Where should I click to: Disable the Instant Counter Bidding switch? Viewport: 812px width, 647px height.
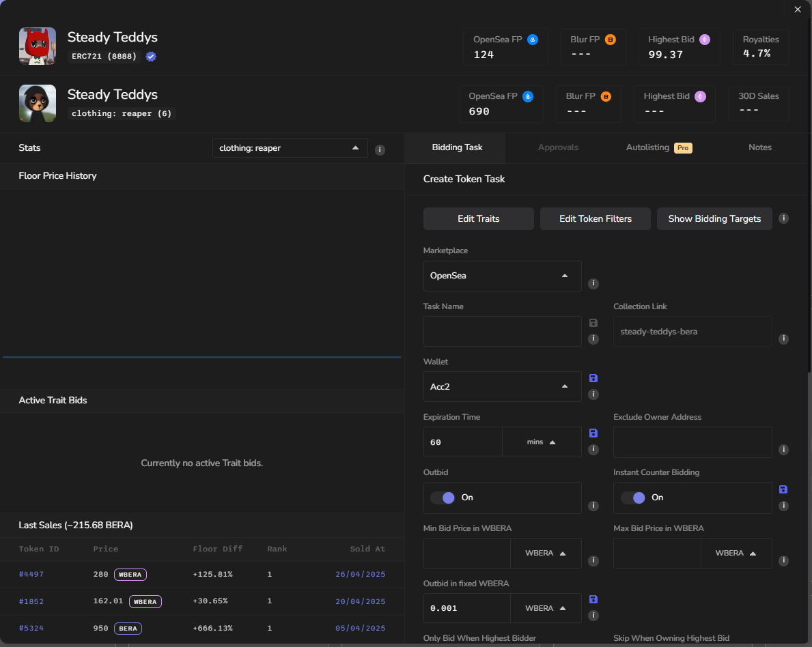(x=633, y=498)
